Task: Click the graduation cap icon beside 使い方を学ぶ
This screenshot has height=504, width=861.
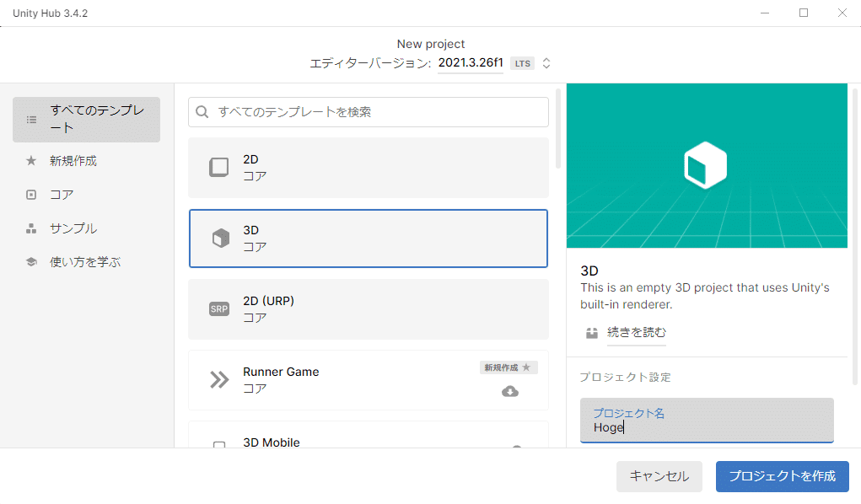Action: (31, 262)
